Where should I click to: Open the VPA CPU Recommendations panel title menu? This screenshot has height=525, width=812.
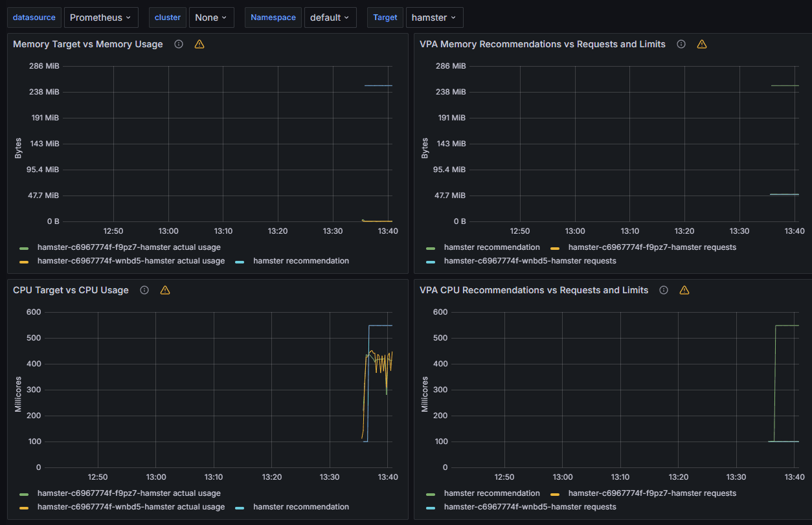pyautogui.click(x=534, y=290)
